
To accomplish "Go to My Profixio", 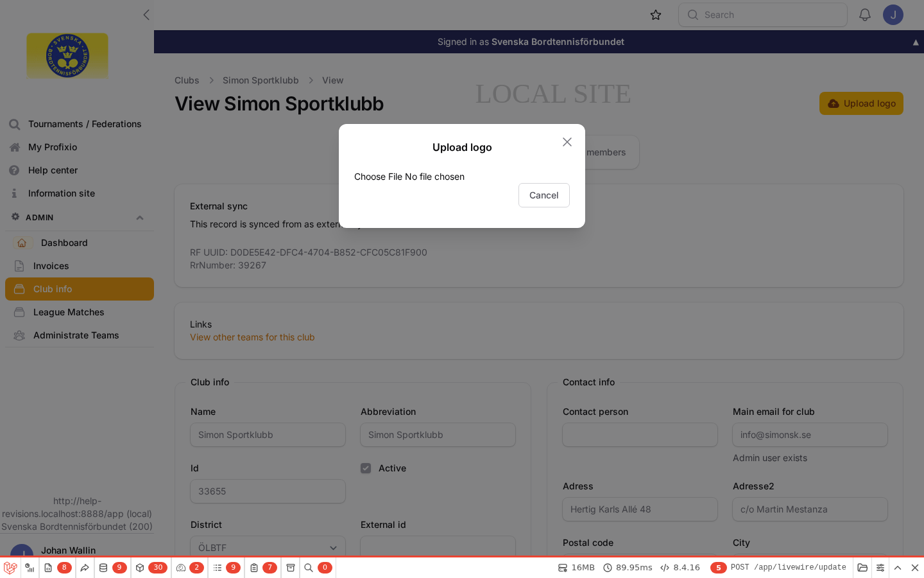I will pyautogui.click(x=77, y=147).
